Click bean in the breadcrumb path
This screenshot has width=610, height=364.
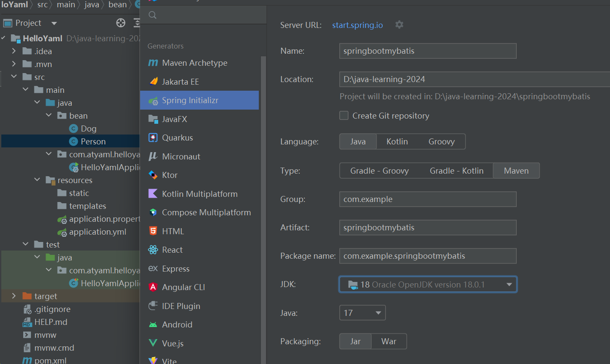pos(117,5)
